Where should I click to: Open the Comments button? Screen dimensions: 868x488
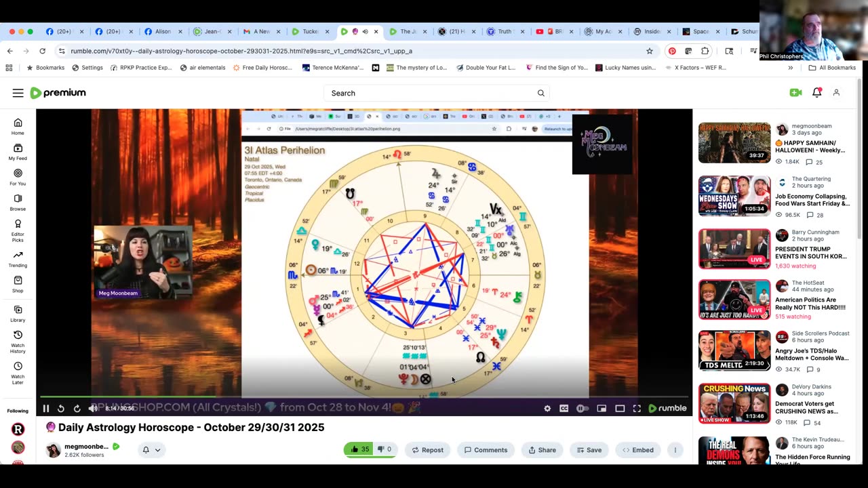[486, 449]
